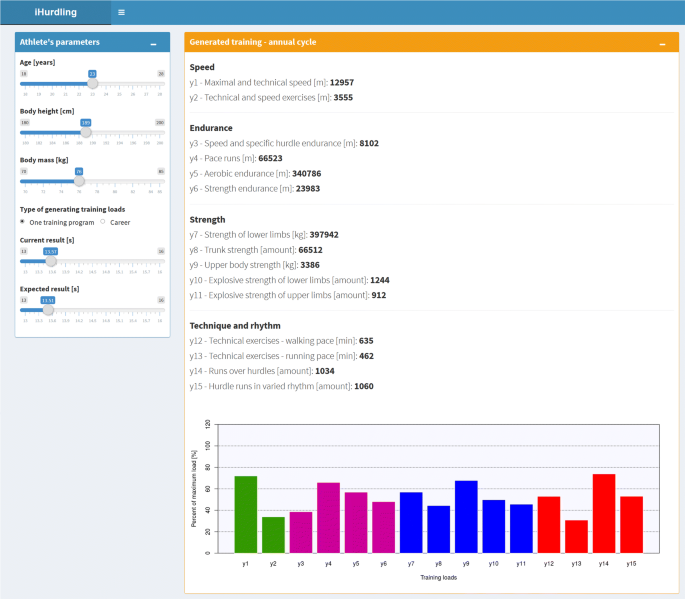The image size is (685, 599).
Task: Collapse the Generated training annual cycle panel
Action: pyautogui.click(x=662, y=43)
